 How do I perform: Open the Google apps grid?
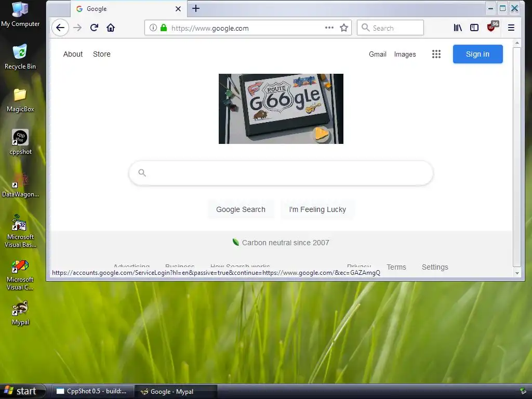tap(436, 54)
